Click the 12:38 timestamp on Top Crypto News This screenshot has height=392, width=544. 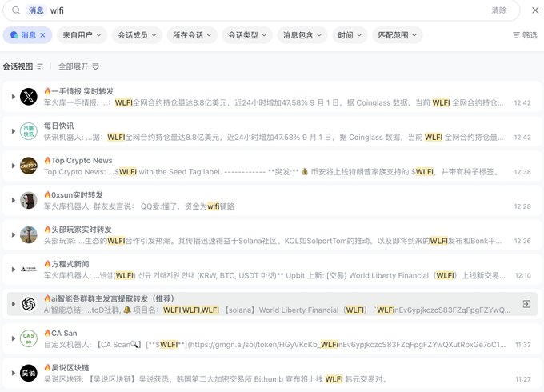[522, 172]
